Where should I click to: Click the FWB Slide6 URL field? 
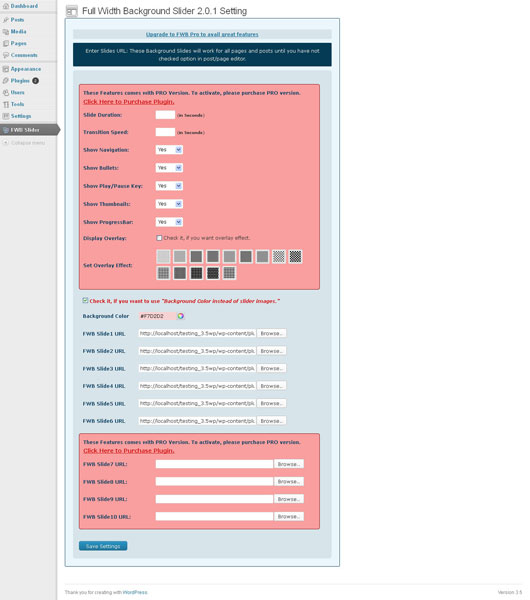click(x=197, y=421)
